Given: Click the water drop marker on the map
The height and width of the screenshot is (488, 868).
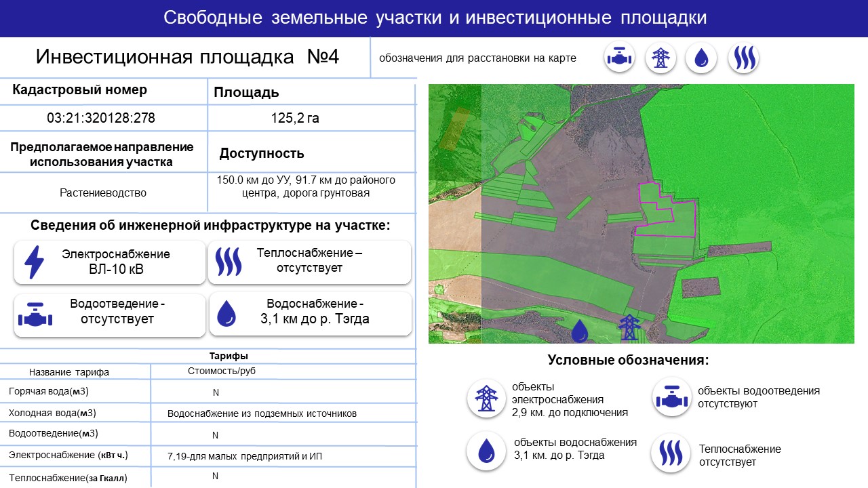Looking at the screenshot, I should pos(580,331).
